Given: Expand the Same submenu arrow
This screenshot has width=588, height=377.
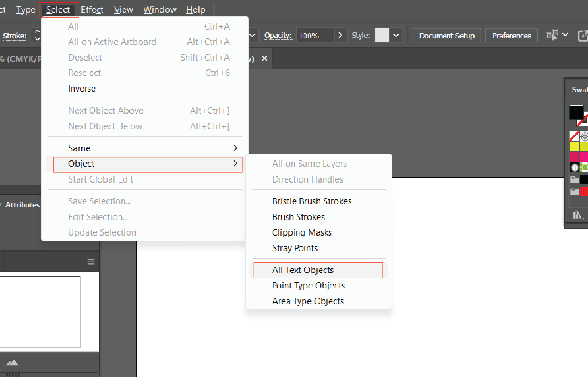Looking at the screenshot, I should pos(236,147).
